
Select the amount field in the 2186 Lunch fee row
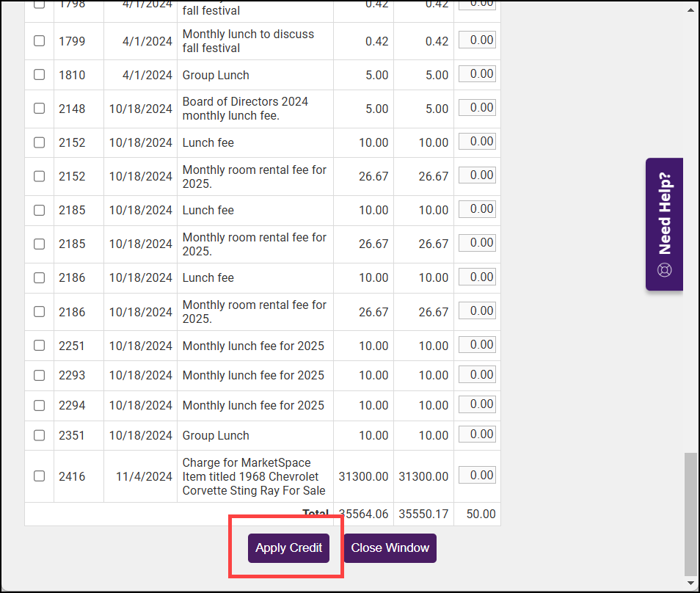click(477, 277)
